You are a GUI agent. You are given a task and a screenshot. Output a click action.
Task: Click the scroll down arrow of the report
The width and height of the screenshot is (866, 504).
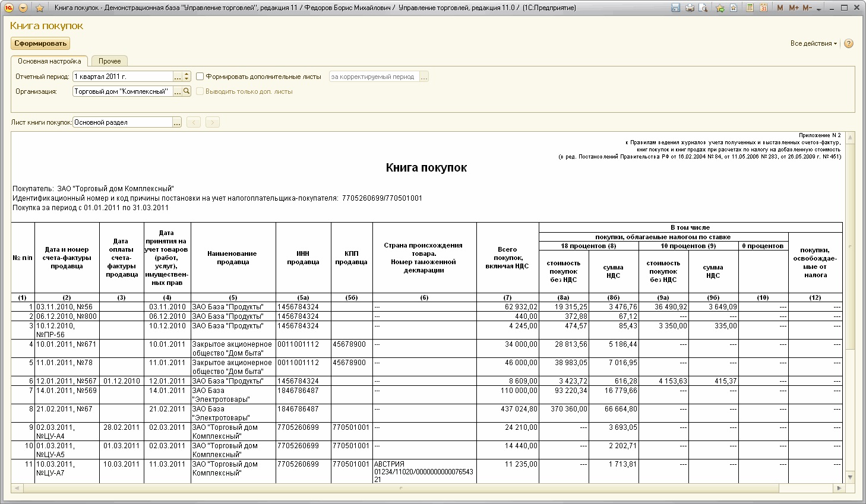pyautogui.click(x=850, y=477)
